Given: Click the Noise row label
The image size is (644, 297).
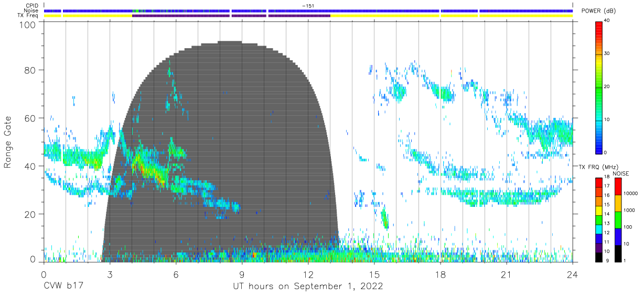Looking at the screenshot, I should pos(31,10).
